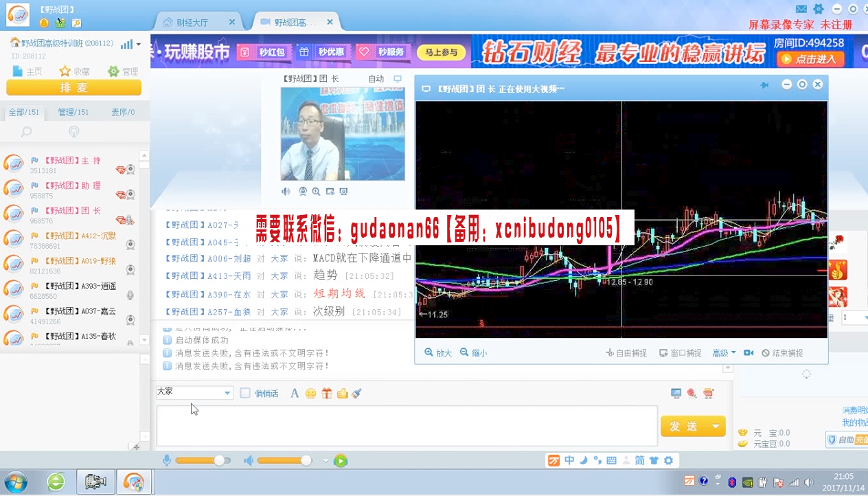Click the 发送 send button
This screenshot has height=496, width=868.
[684, 426]
